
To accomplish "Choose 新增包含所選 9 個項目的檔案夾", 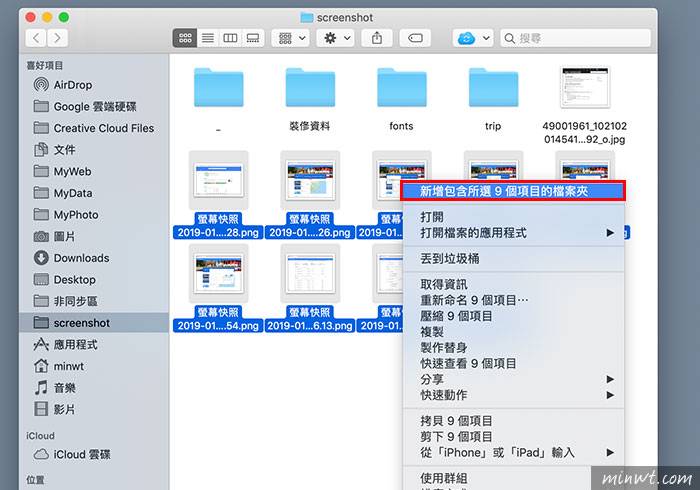I will tap(511, 191).
